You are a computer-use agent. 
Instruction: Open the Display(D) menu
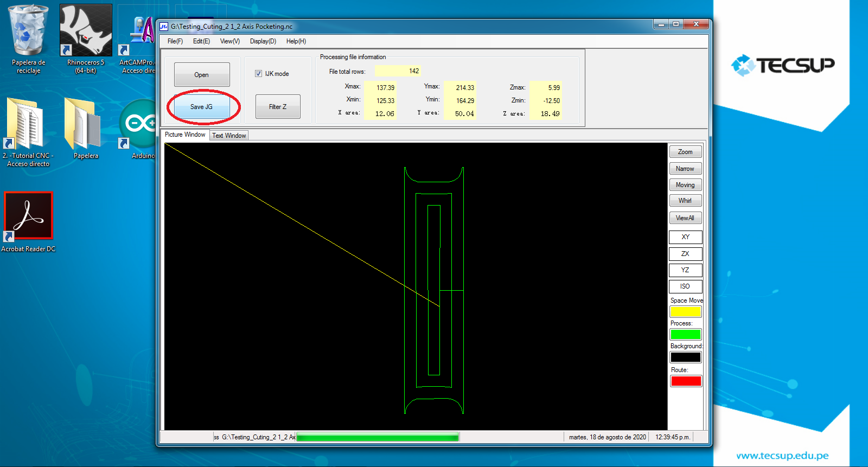click(263, 41)
